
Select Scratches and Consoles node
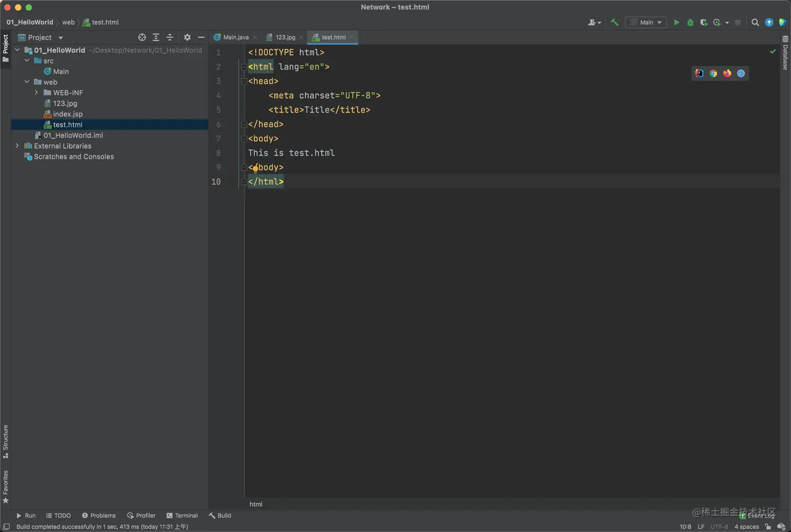(x=74, y=157)
